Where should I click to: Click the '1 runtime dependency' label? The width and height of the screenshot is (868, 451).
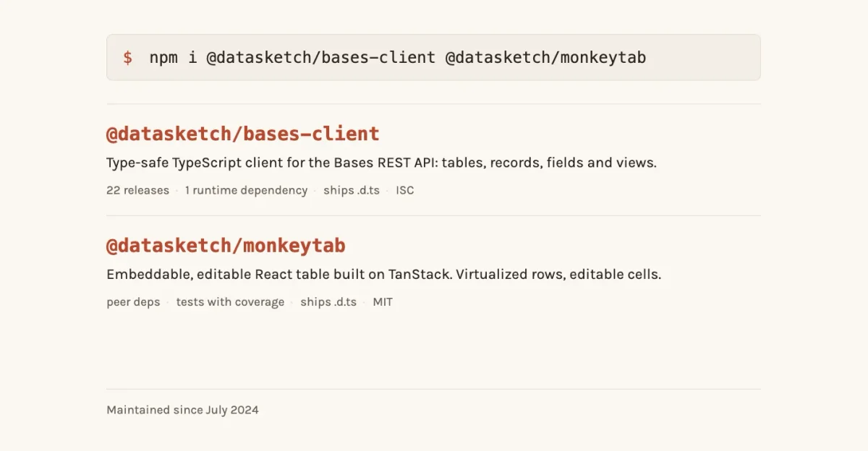coord(246,191)
